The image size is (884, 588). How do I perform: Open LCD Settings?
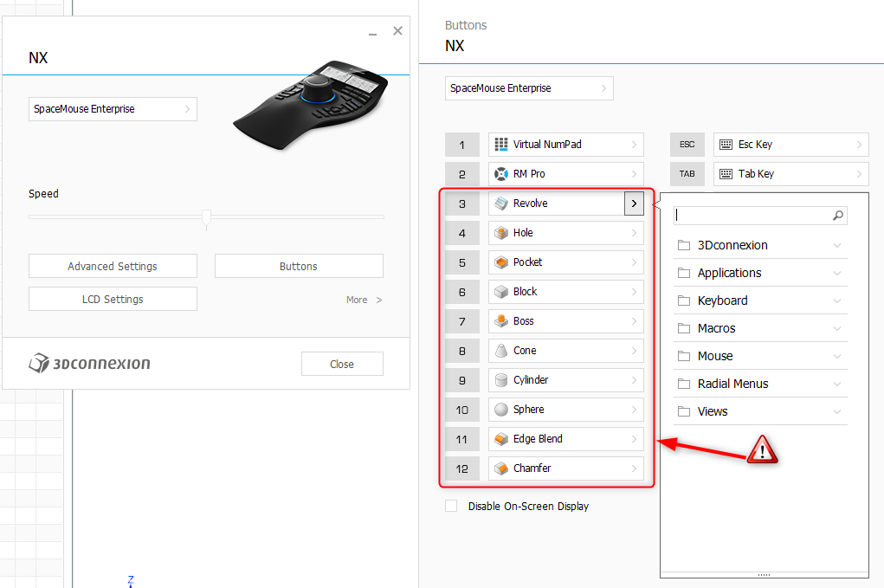point(113,299)
